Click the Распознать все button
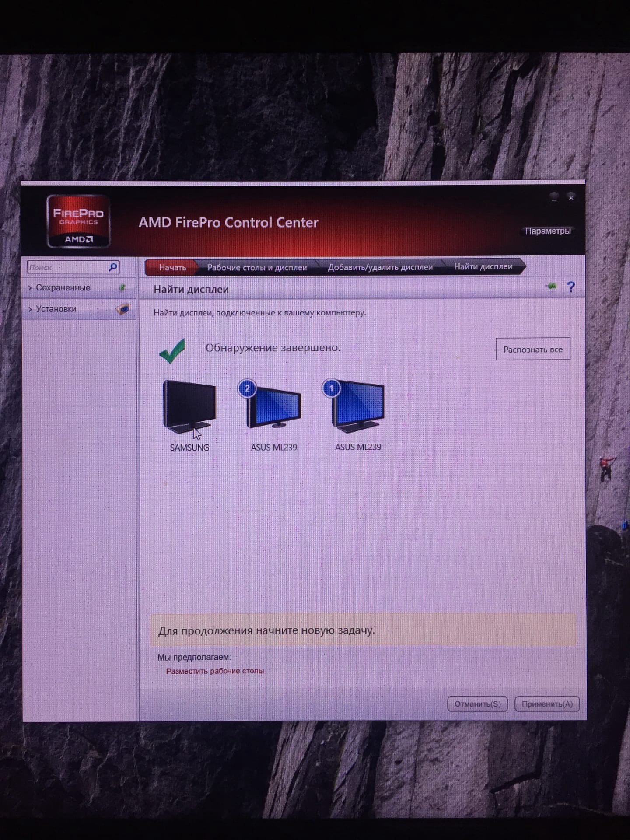This screenshot has width=630, height=840. [x=533, y=349]
